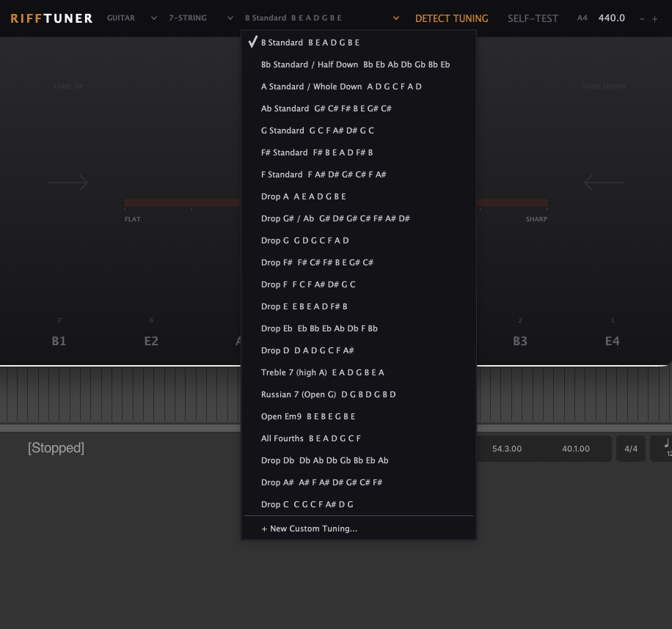This screenshot has width=672, height=629.
Task: Select F Standard tuning
Action: pos(358,174)
